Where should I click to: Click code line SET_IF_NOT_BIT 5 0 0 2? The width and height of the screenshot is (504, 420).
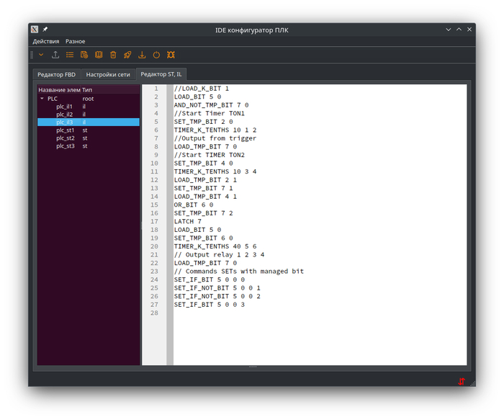(217, 296)
